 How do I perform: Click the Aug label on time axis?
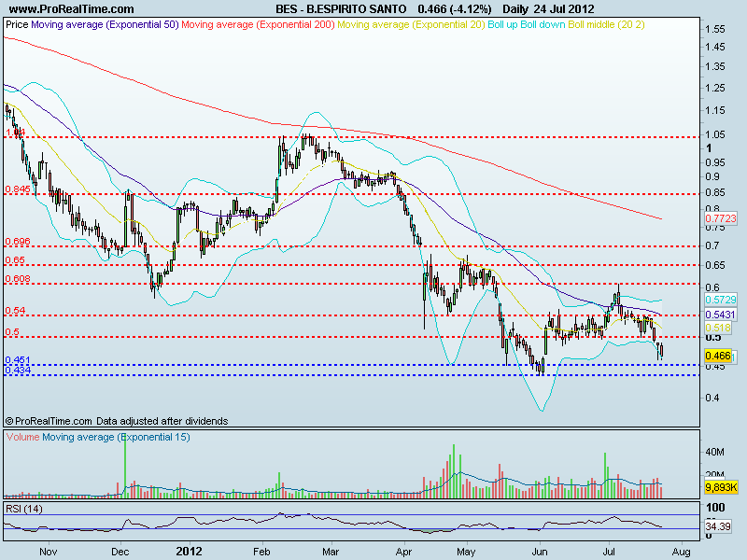pos(682,553)
